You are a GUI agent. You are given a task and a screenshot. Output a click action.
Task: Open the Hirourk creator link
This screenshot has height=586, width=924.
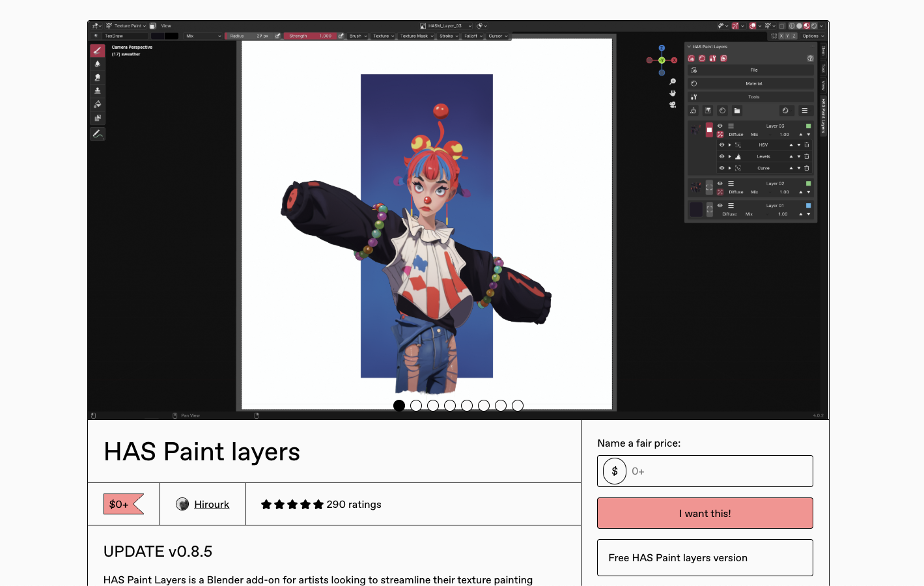[x=212, y=504]
